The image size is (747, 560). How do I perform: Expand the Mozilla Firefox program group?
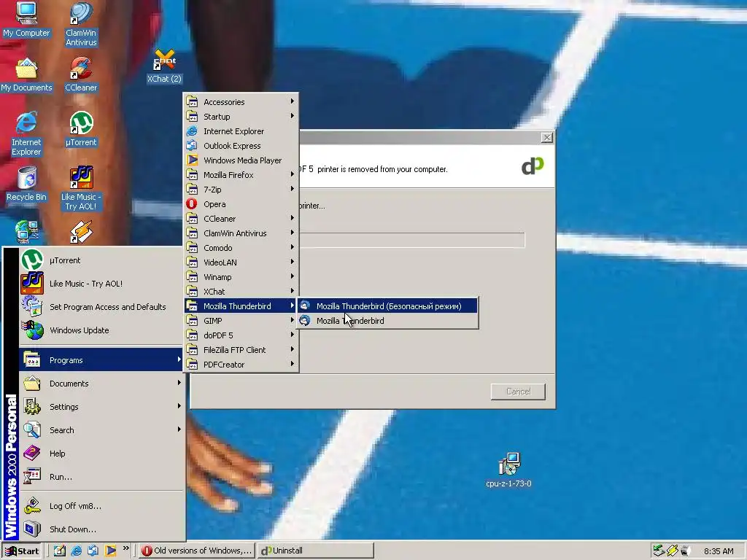[x=241, y=175]
